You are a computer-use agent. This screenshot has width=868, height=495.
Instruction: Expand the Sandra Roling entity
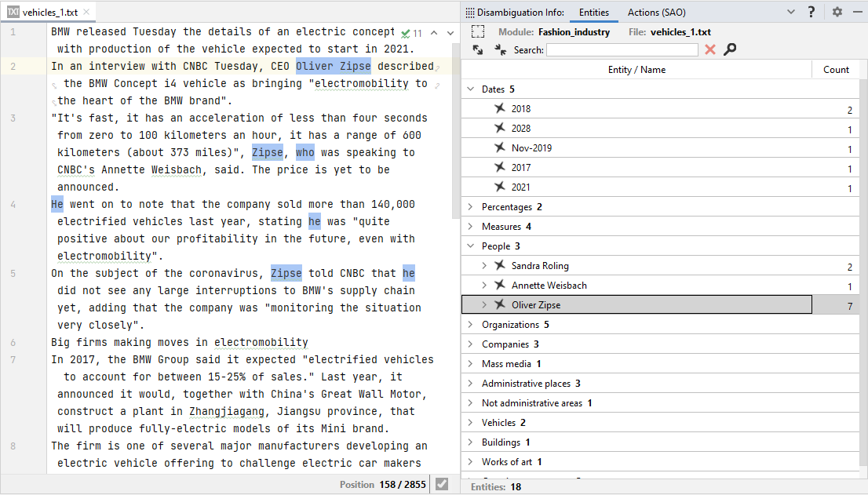tap(484, 266)
